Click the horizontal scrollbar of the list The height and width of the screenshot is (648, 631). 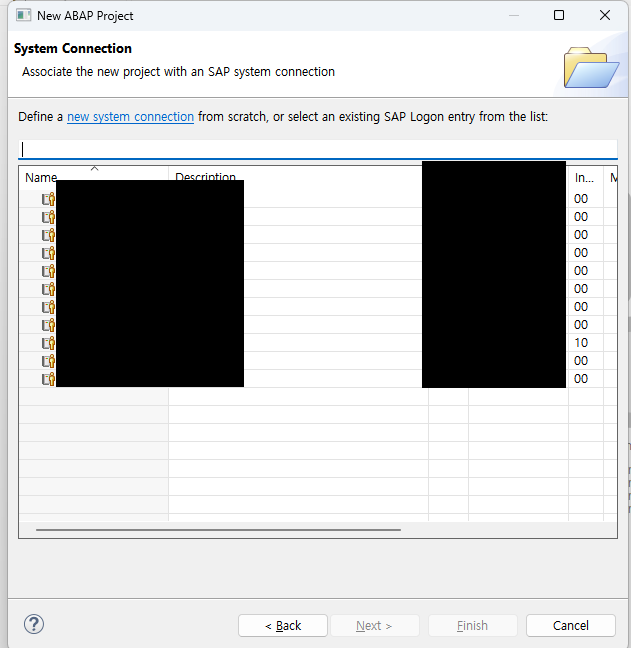[218, 529]
